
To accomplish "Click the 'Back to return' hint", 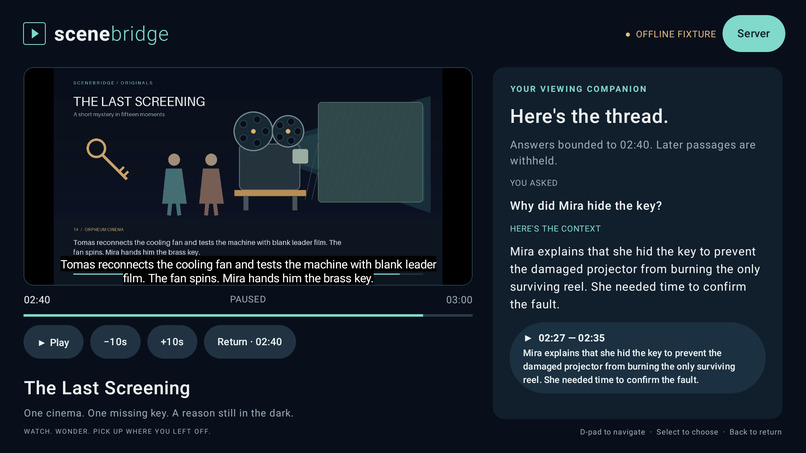I will [x=755, y=432].
